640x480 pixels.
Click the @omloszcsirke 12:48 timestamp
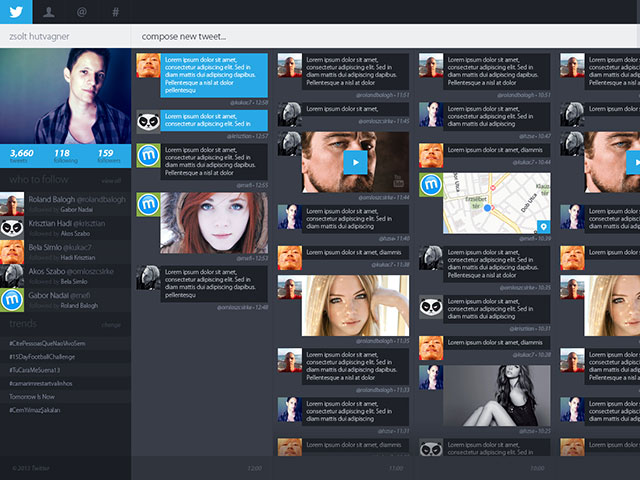242,307
